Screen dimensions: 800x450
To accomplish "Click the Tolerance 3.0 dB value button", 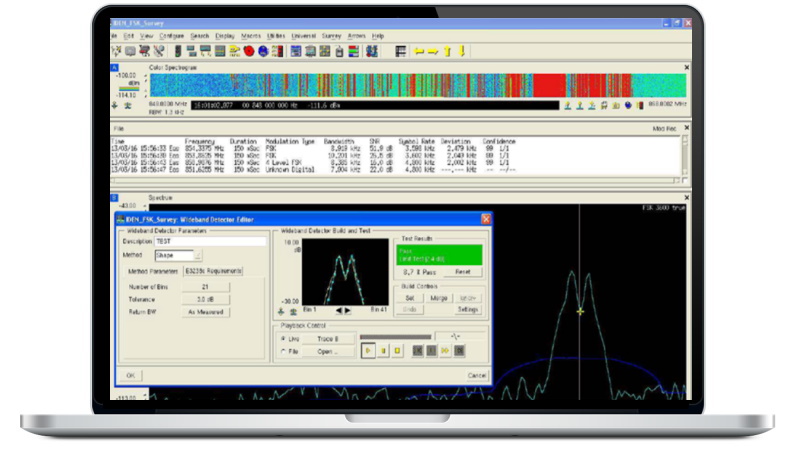I will coord(204,299).
